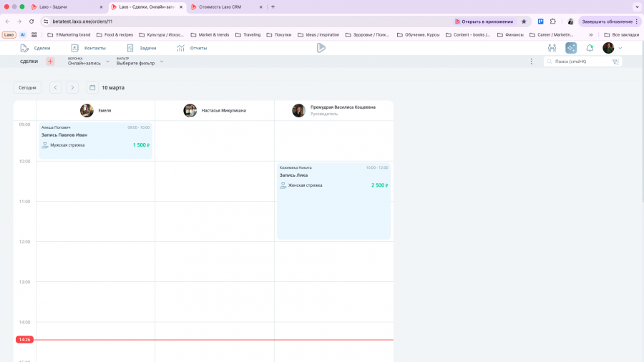Click the Завершить обновление button
The height and width of the screenshot is (362, 644).
point(609,21)
